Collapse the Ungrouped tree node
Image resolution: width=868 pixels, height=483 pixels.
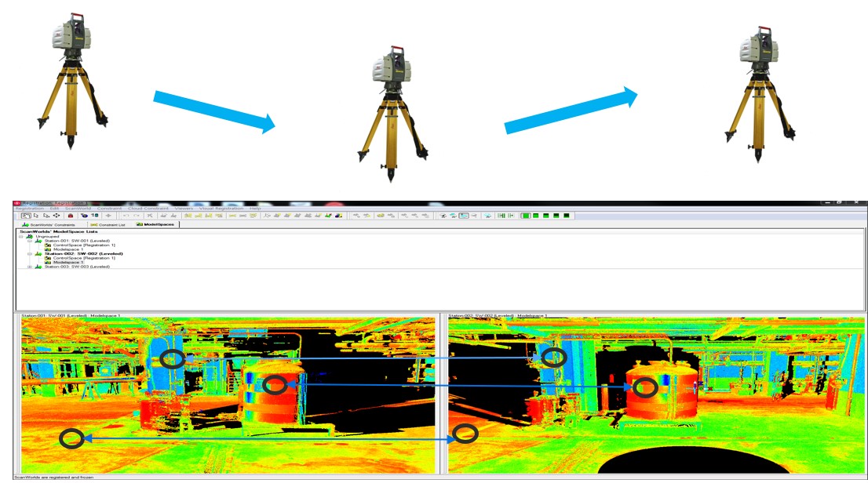(x=21, y=236)
